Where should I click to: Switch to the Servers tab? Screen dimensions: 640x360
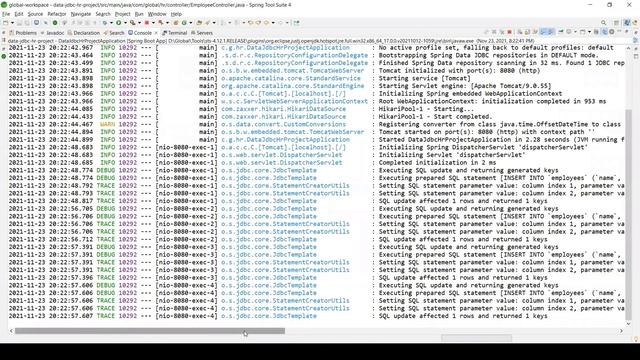202,33
